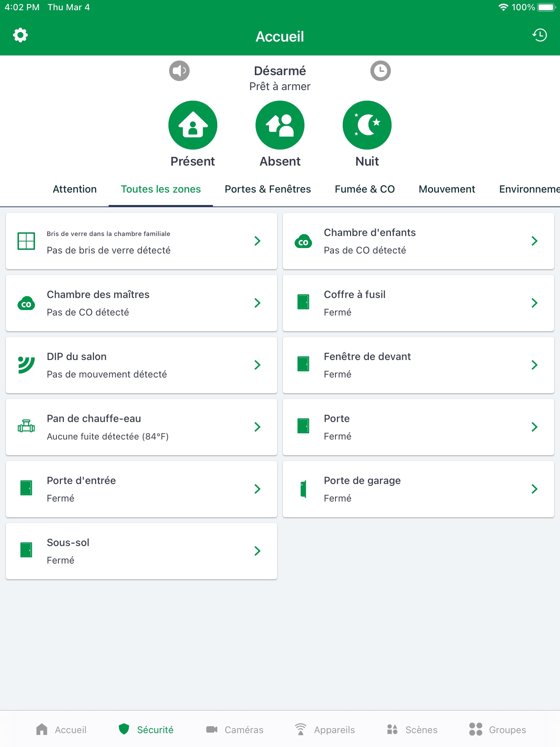This screenshot has width=560, height=747.
Task: Open Caméras in bottom bar
Action: (234, 729)
